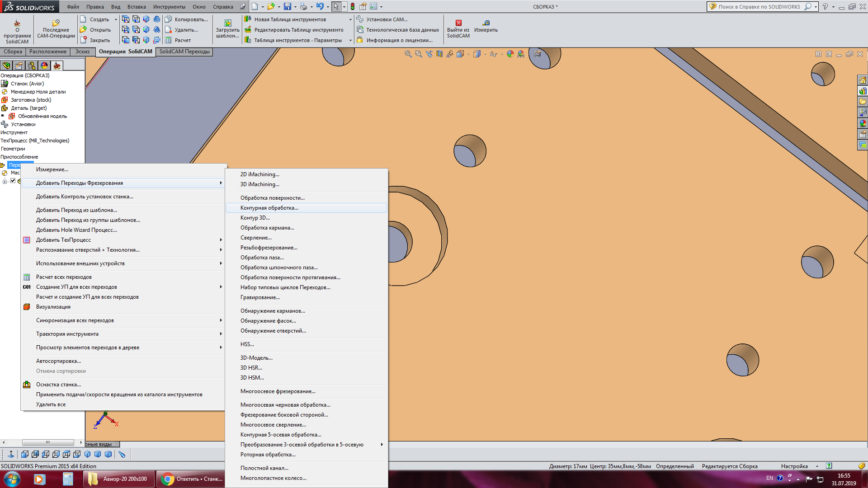Click Установки CAM settings button
Image resolution: width=868 pixels, height=488 pixels.
(x=382, y=19)
